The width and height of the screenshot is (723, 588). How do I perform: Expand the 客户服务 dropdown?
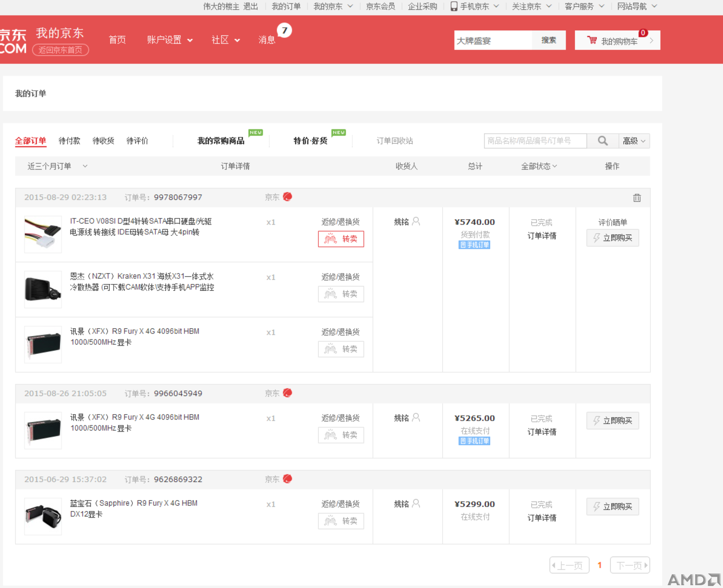point(584,6)
